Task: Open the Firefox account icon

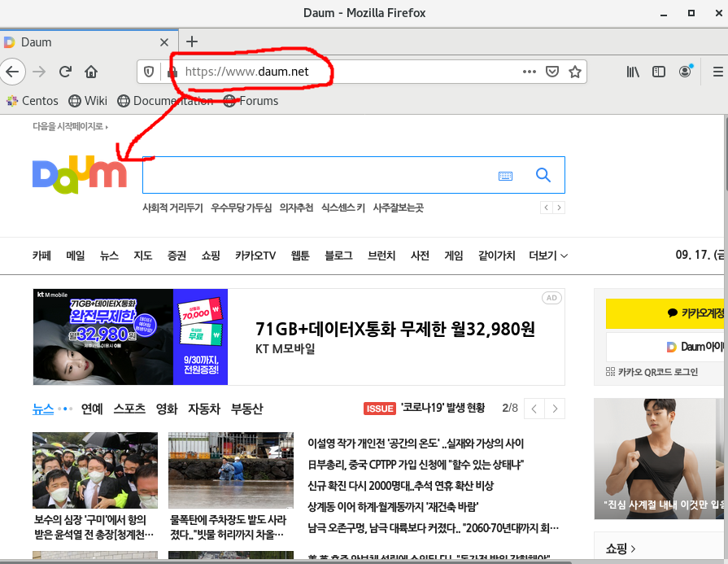Action: (x=685, y=72)
